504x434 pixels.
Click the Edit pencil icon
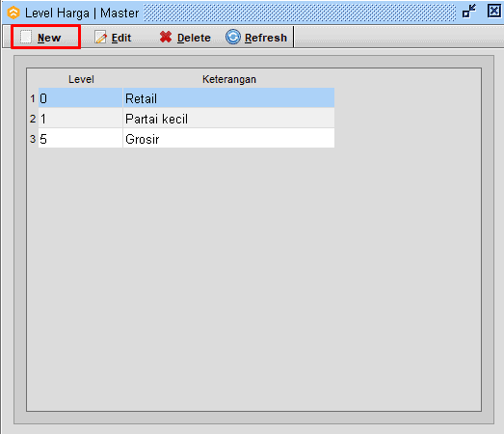tap(100, 38)
